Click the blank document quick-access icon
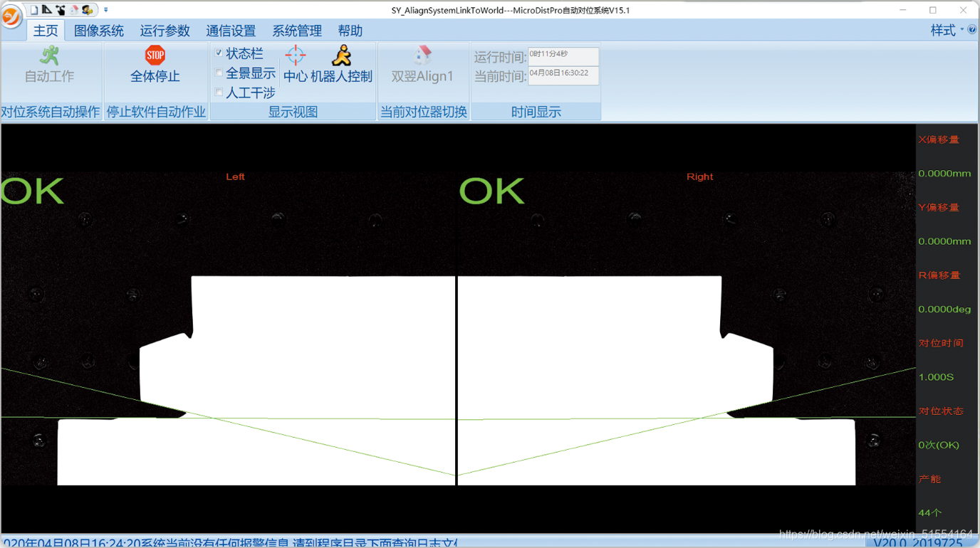 coord(33,10)
